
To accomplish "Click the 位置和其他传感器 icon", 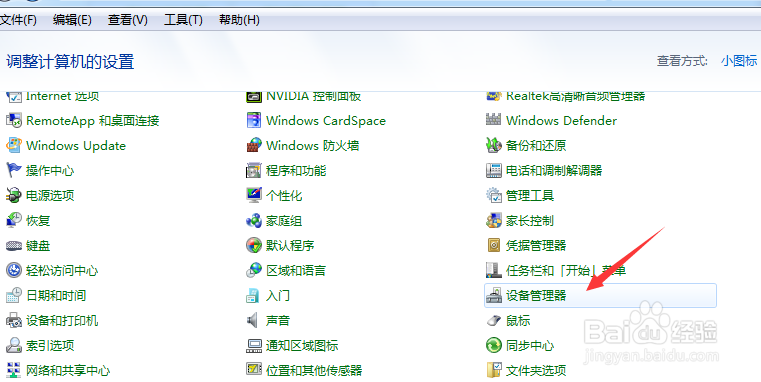I will tap(254, 370).
